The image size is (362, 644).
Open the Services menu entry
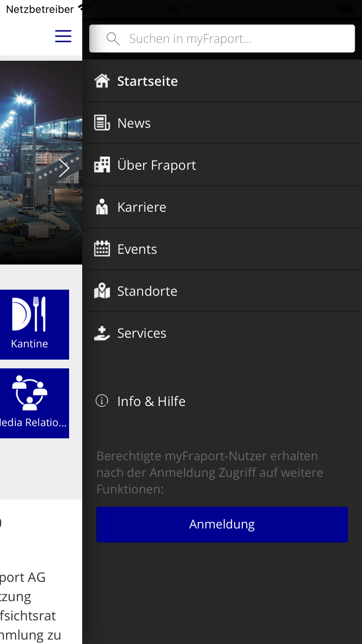(222, 333)
